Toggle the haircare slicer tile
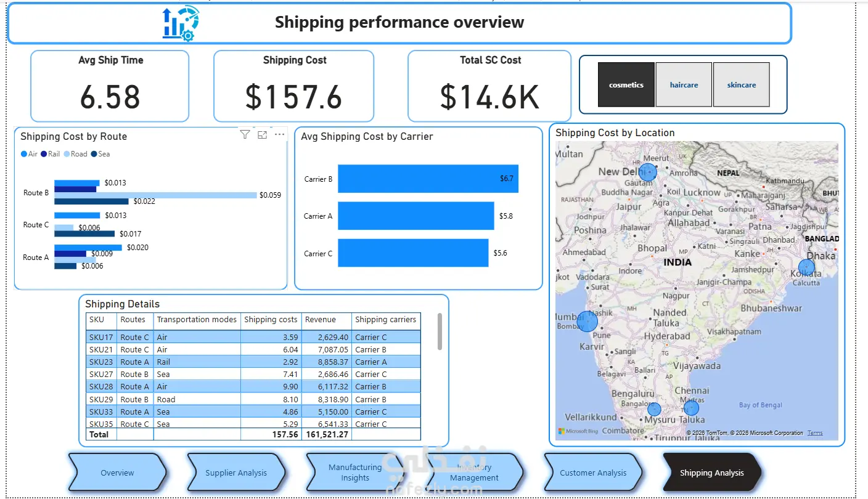The height and width of the screenshot is (499, 868). point(684,85)
